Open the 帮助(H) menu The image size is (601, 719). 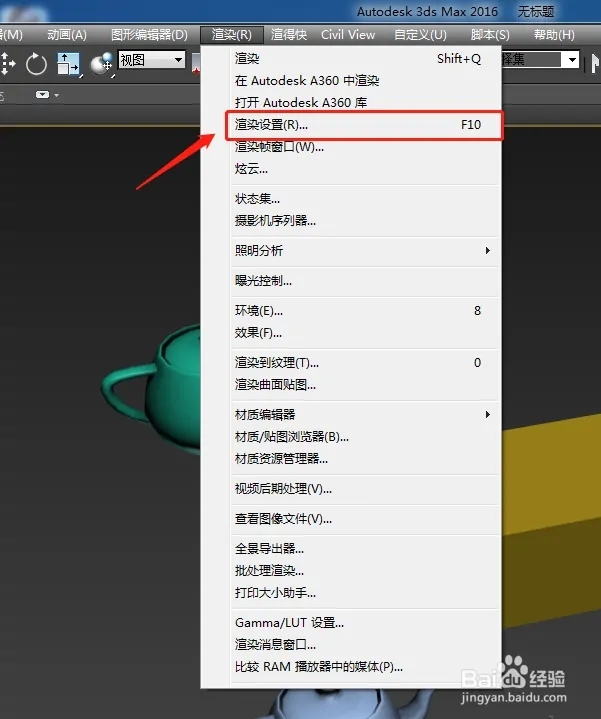click(x=554, y=35)
